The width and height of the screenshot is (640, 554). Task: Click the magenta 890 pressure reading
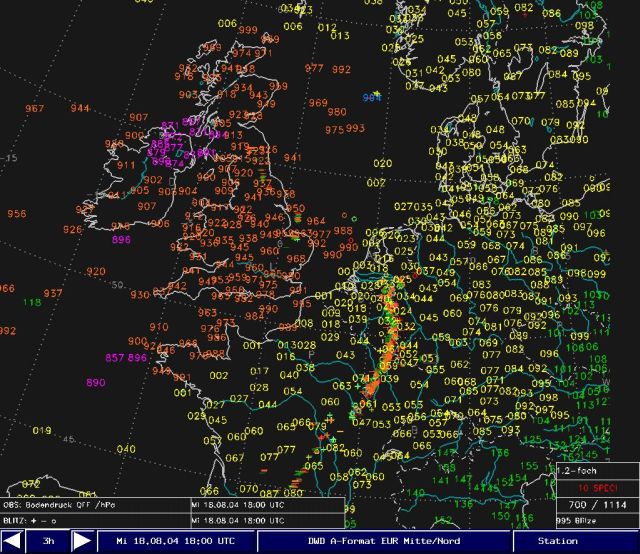(96, 383)
